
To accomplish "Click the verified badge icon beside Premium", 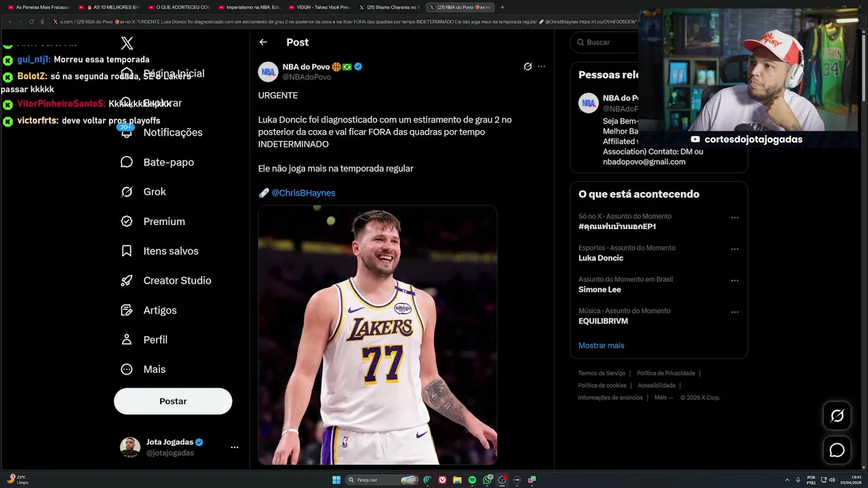I will 127,222.
